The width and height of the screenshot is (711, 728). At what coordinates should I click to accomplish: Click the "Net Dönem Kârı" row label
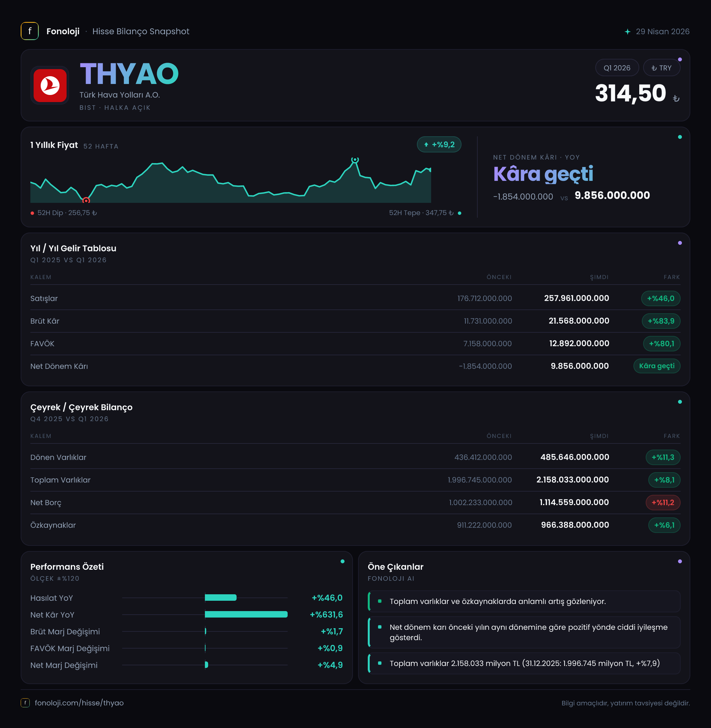point(59,366)
